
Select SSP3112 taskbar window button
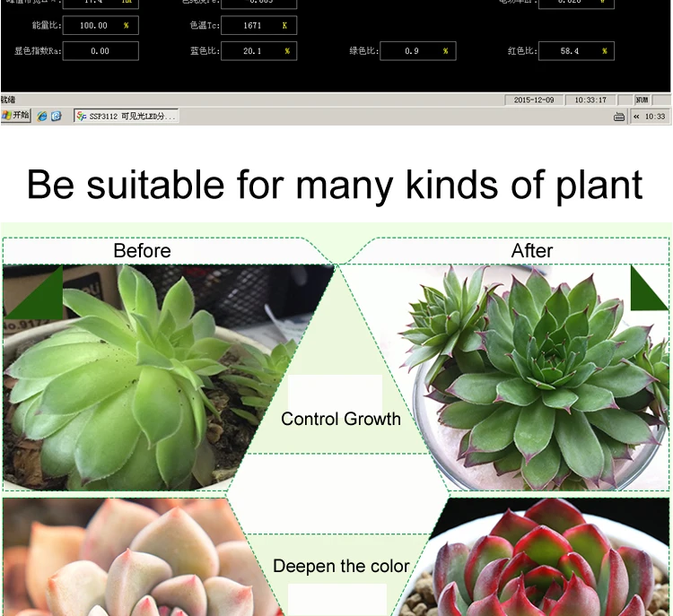point(126,116)
